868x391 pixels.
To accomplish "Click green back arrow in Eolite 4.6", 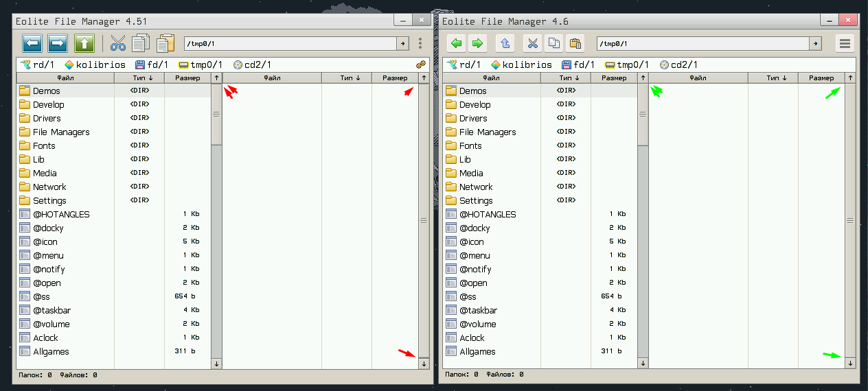I will tap(456, 44).
